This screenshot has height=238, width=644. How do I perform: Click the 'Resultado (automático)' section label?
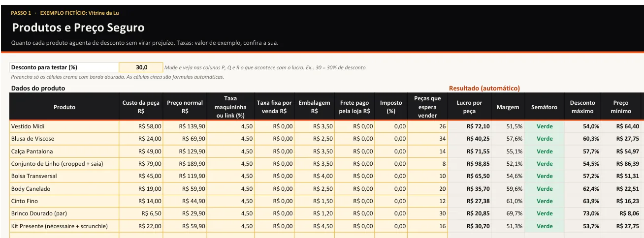click(x=484, y=89)
